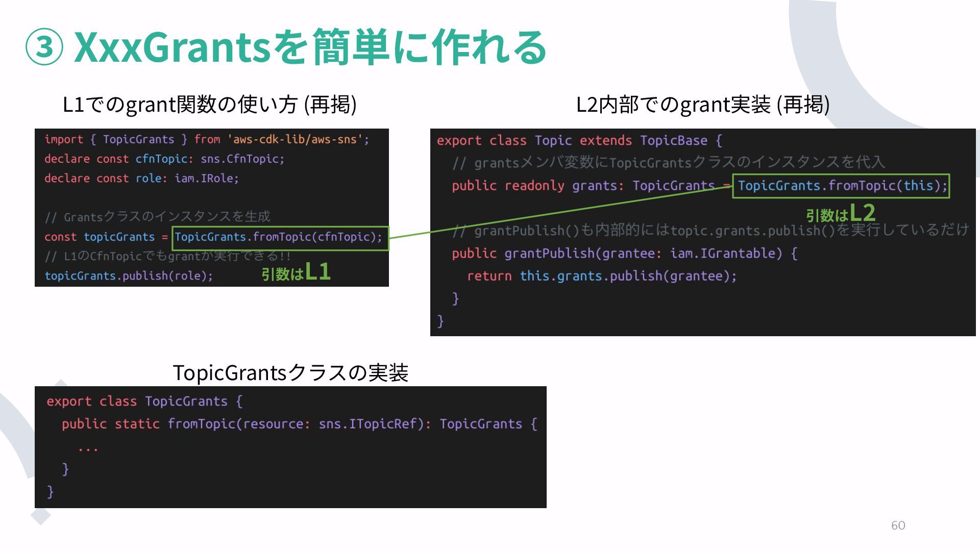Click the topicGrants.publish(role) code line

coord(129,275)
